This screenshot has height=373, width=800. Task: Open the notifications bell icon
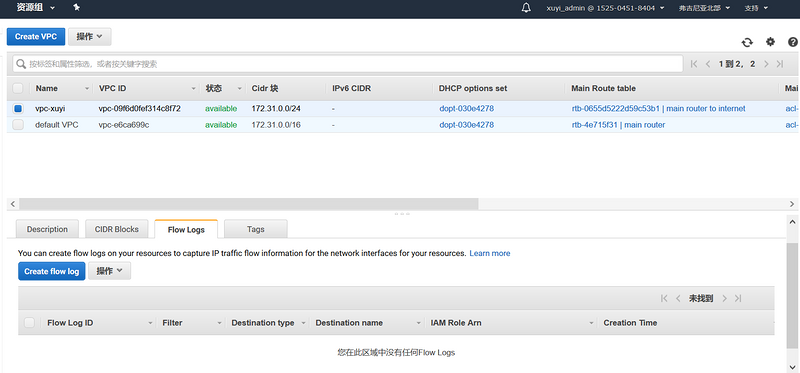(527, 8)
